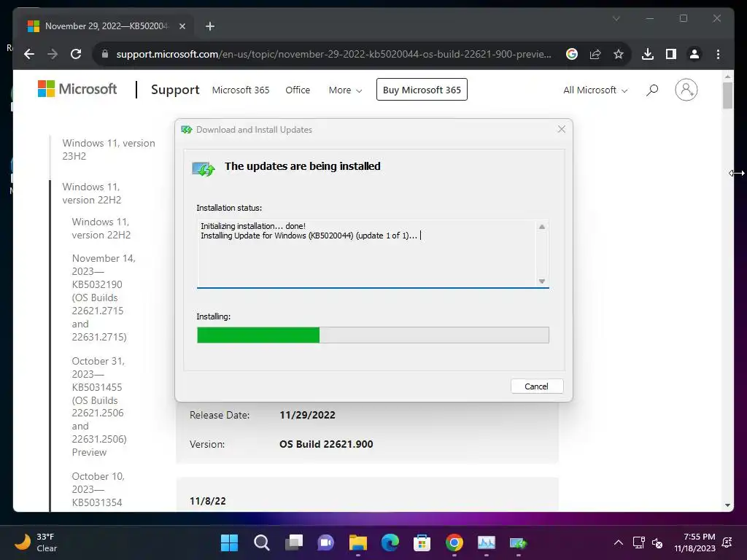
Task: Open Task View from taskbar
Action: point(293,542)
